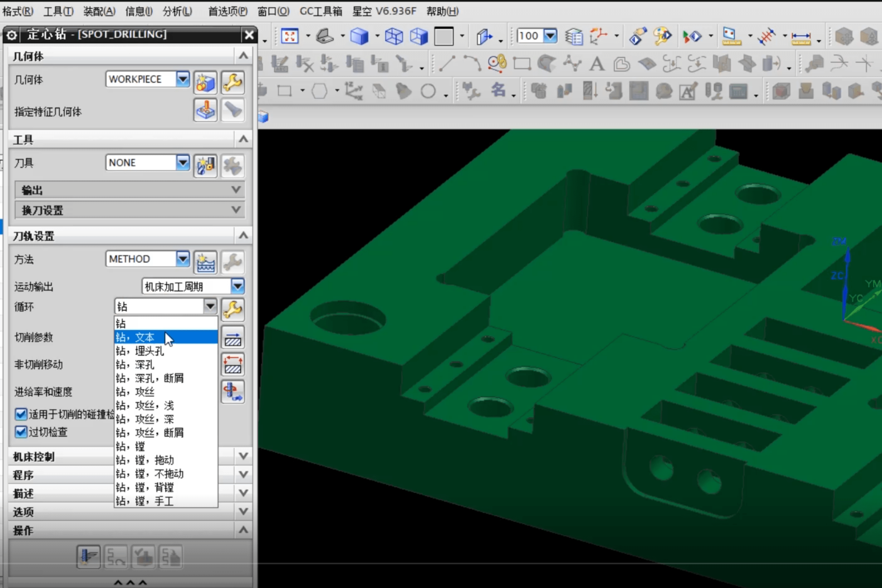Screen dimensions: 882x588
Task: Click the specify feature geometry icon
Action: [205, 110]
